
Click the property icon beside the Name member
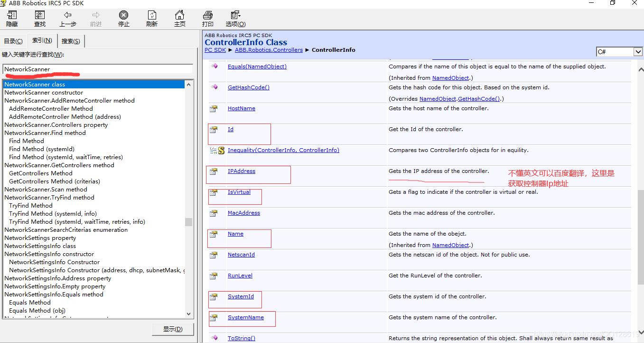214,234
